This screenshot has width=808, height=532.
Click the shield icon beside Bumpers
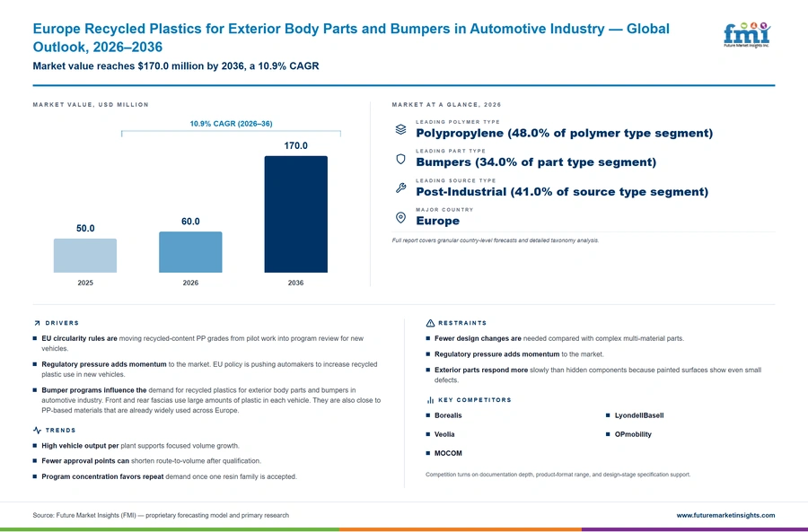[x=400, y=159]
